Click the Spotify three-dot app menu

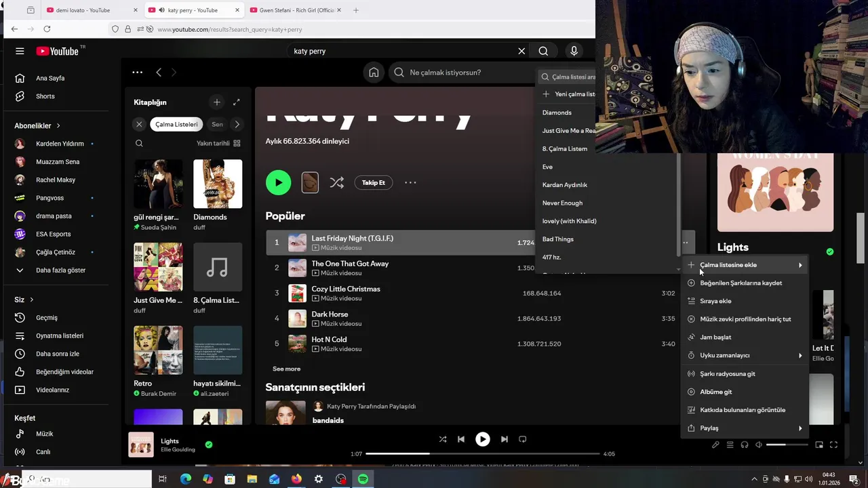coord(138,73)
